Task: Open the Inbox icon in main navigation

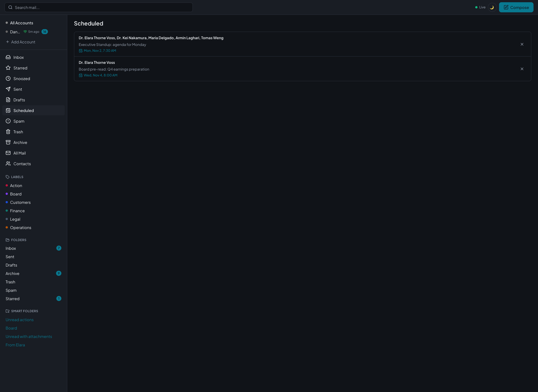Action: 8,57
